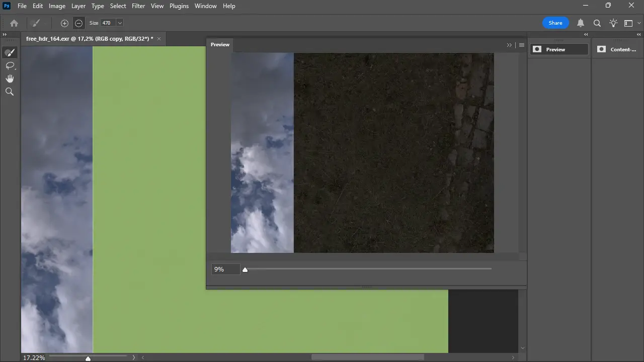This screenshot has height=362, width=644.
Task: Open the View menu
Action: (157, 6)
